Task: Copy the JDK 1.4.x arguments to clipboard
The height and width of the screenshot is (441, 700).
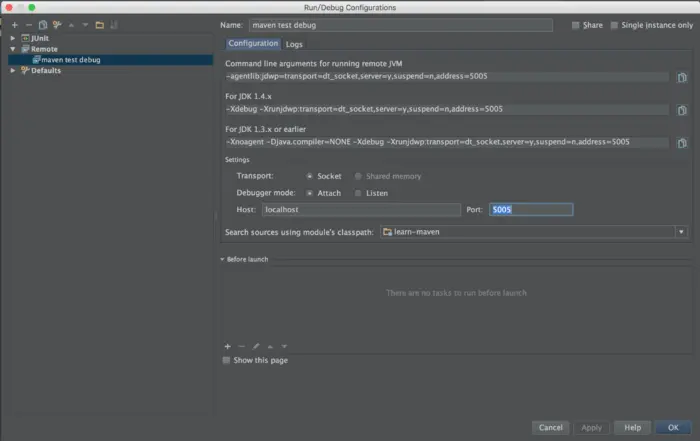Action: pos(682,110)
